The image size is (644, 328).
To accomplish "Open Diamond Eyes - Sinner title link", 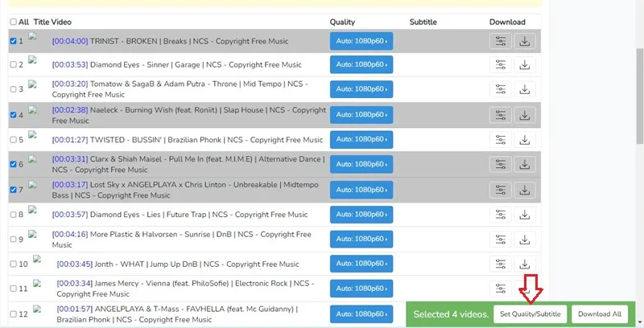I will pos(176,64).
